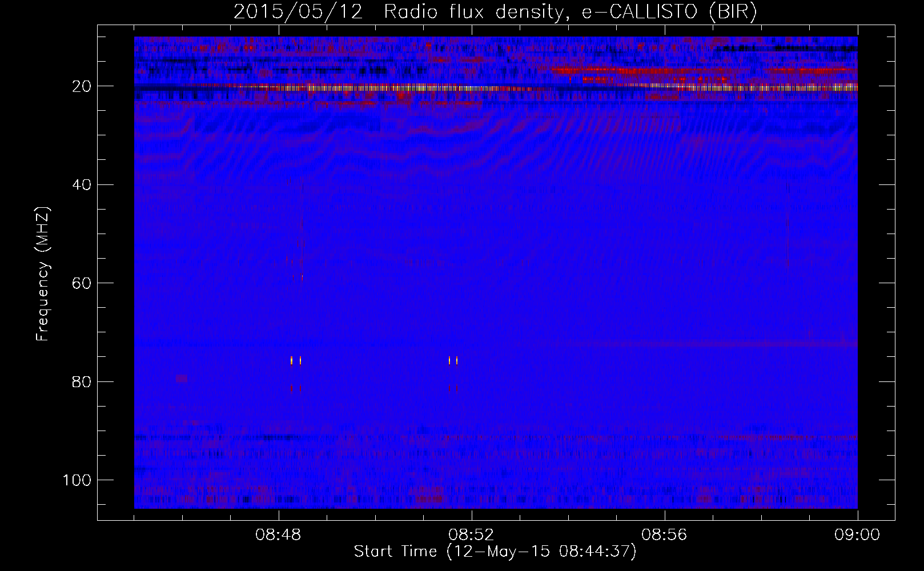Click the '09:00' time tick label
This screenshot has height=571, width=924.
[x=857, y=535]
